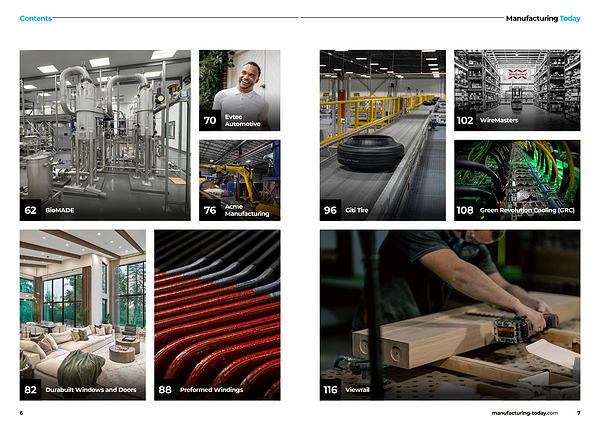Select page number 96 beside Giti Tire

[x=330, y=210]
